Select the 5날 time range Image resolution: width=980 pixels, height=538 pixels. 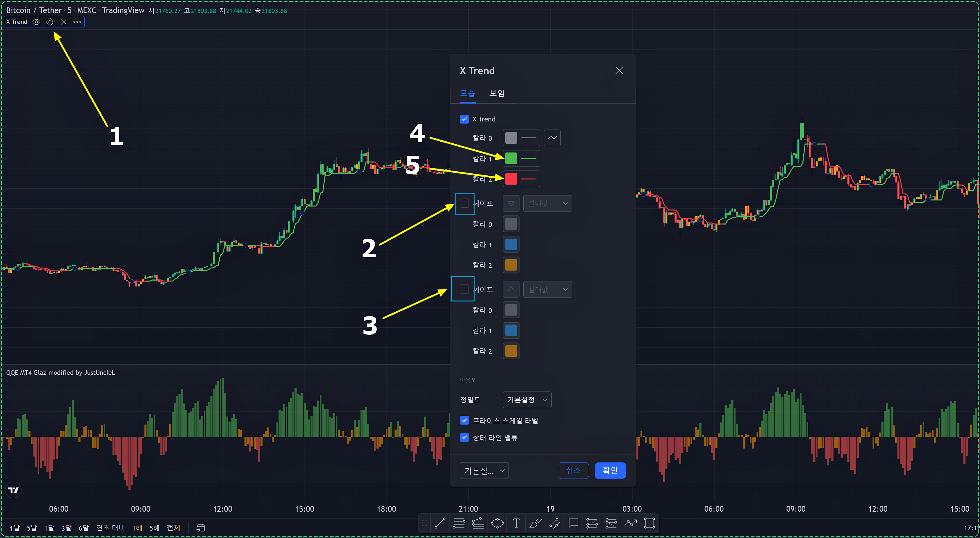point(32,528)
